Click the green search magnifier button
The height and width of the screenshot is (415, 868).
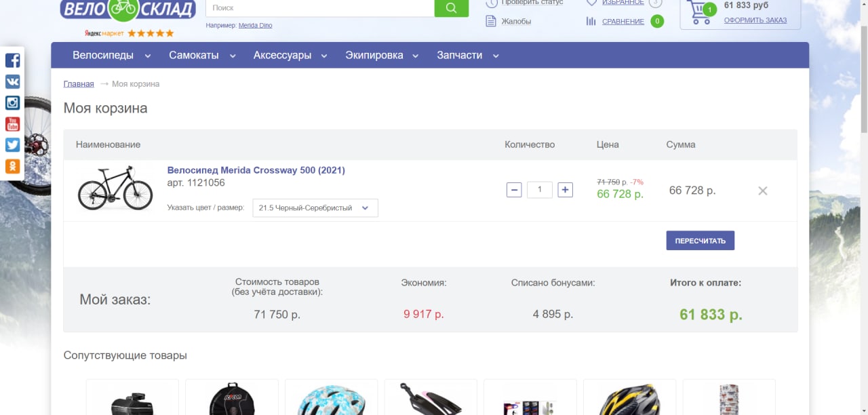[x=452, y=8]
